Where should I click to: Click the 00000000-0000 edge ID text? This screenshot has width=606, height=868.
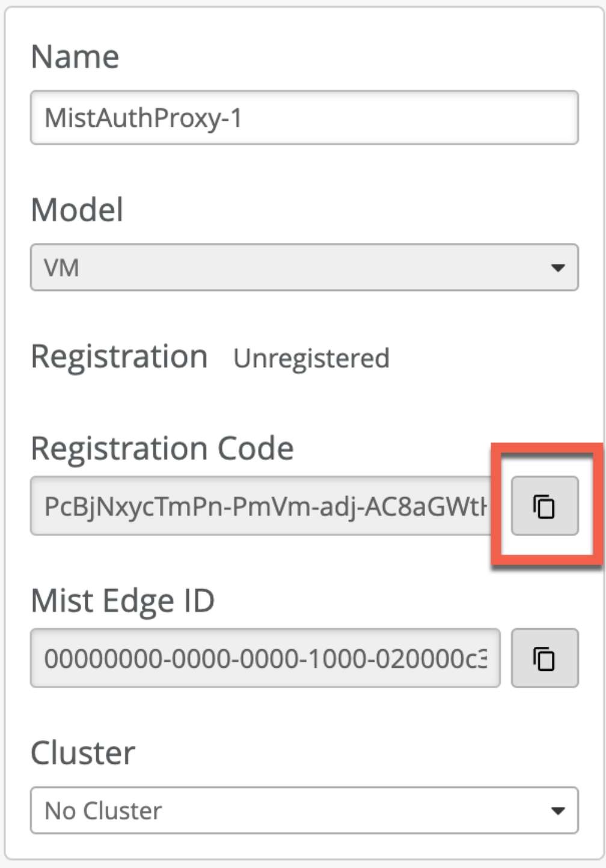pyautogui.click(x=265, y=659)
